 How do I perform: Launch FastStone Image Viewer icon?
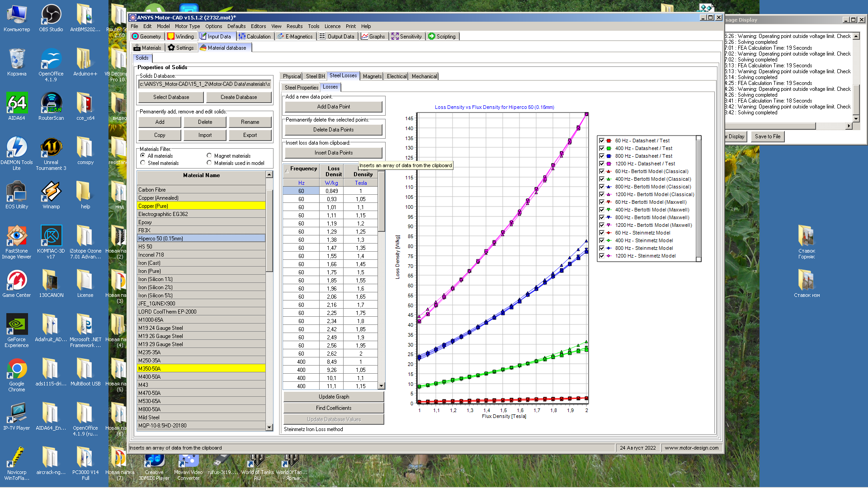[x=17, y=242]
